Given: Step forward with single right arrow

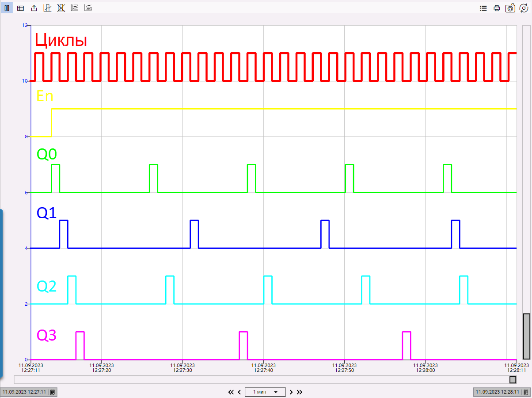Looking at the screenshot, I should [x=291, y=392].
